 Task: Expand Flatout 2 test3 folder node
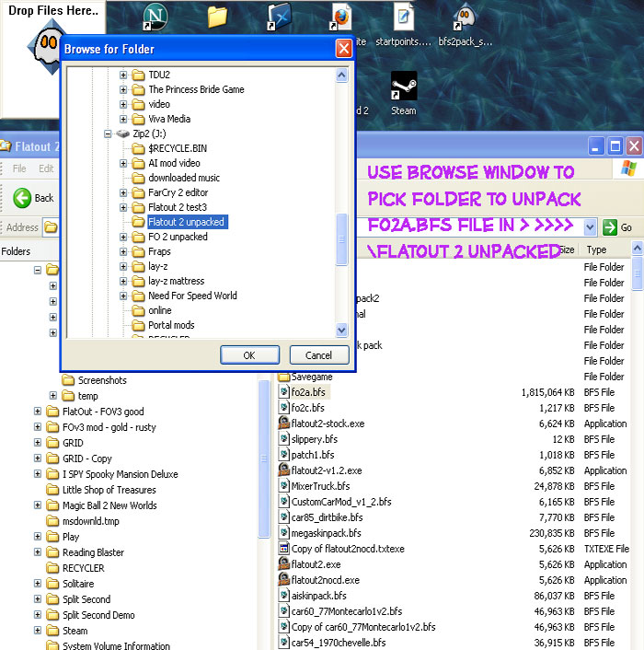click(x=123, y=207)
